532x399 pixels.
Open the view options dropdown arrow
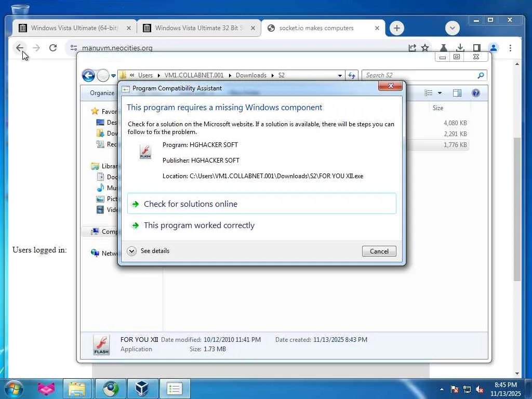[x=440, y=93]
